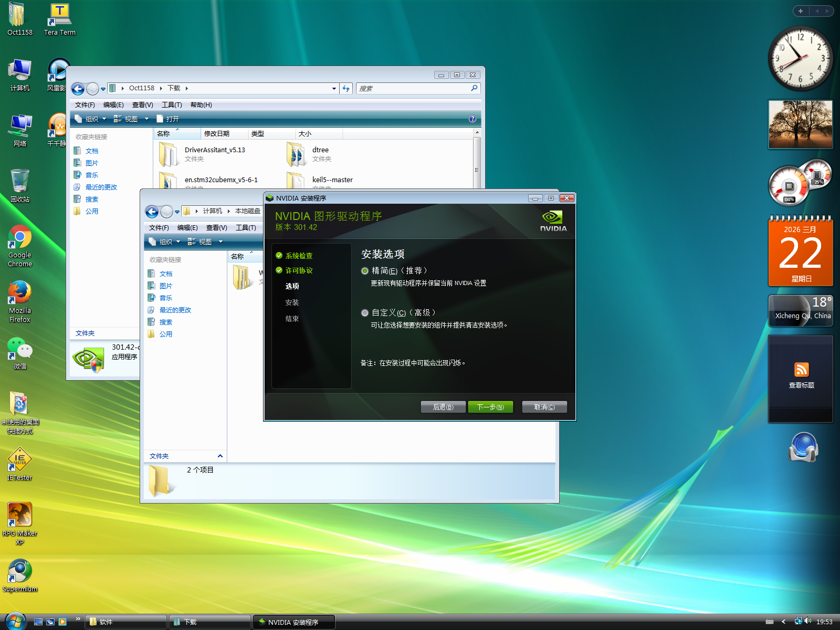The height and width of the screenshot is (630, 840).
Task: Select the 精简 (Express) install option
Action: (x=365, y=271)
